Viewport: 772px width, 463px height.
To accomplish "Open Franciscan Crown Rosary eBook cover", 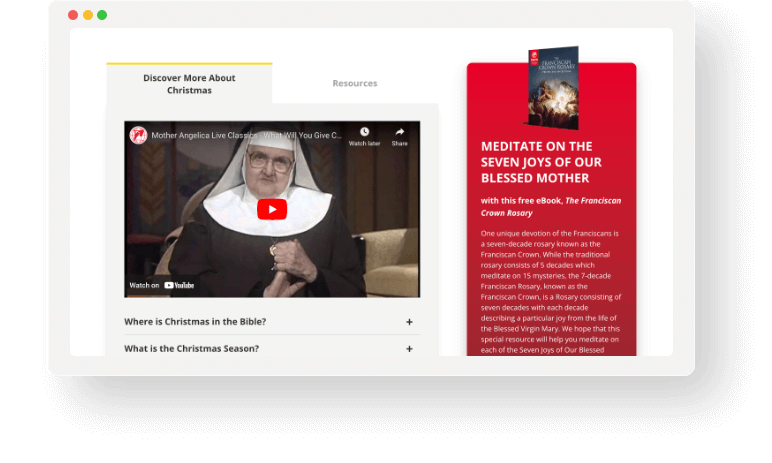I will click(552, 88).
